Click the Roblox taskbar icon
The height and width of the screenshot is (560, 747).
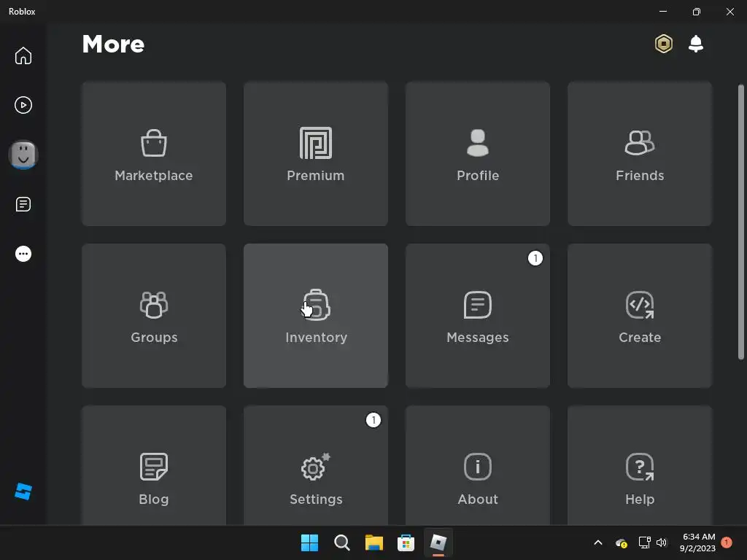click(x=438, y=542)
